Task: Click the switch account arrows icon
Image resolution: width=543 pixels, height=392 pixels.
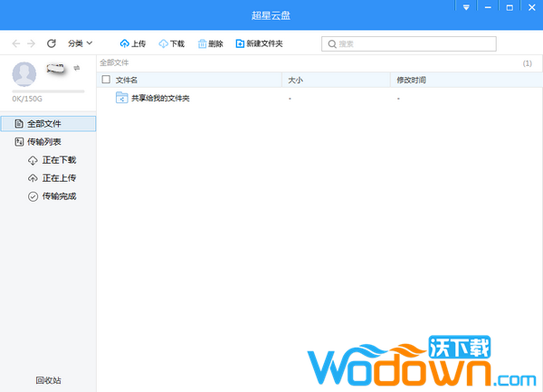Action: point(77,68)
